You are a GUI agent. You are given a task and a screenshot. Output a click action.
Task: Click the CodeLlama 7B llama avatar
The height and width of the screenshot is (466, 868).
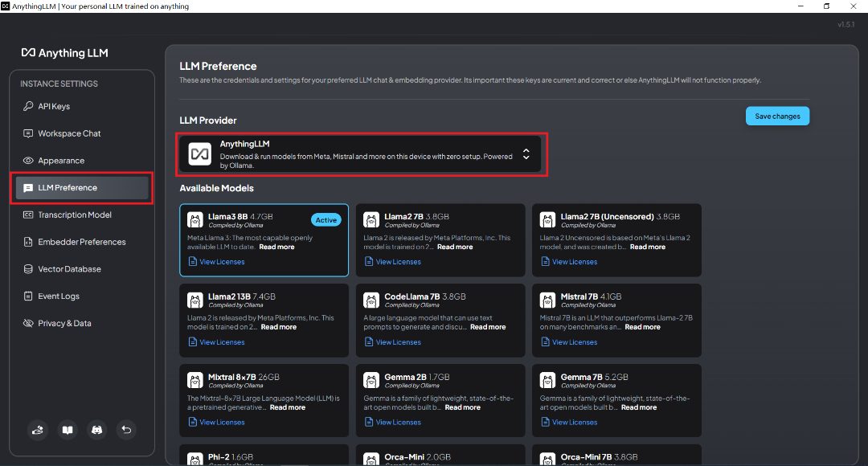pos(371,300)
